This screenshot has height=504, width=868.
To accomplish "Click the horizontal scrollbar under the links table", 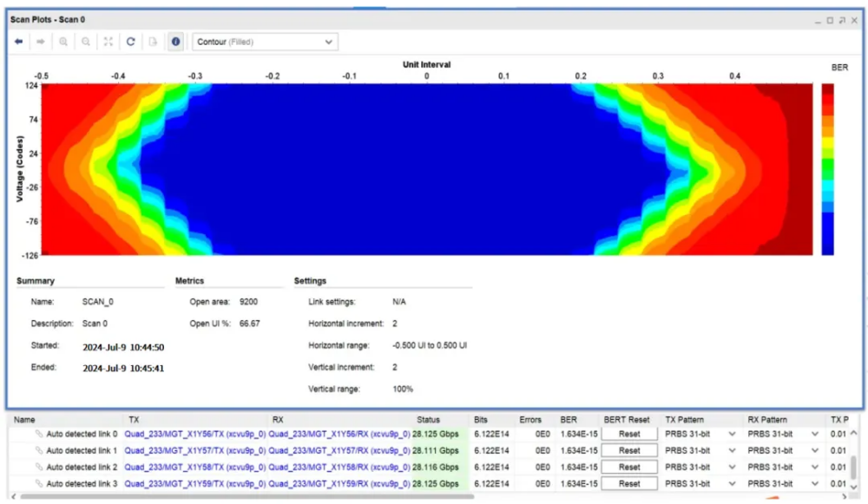I will [347, 497].
